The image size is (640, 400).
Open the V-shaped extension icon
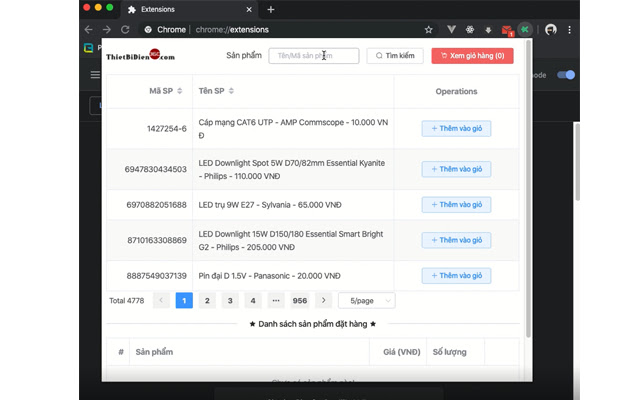[x=451, y=29]
